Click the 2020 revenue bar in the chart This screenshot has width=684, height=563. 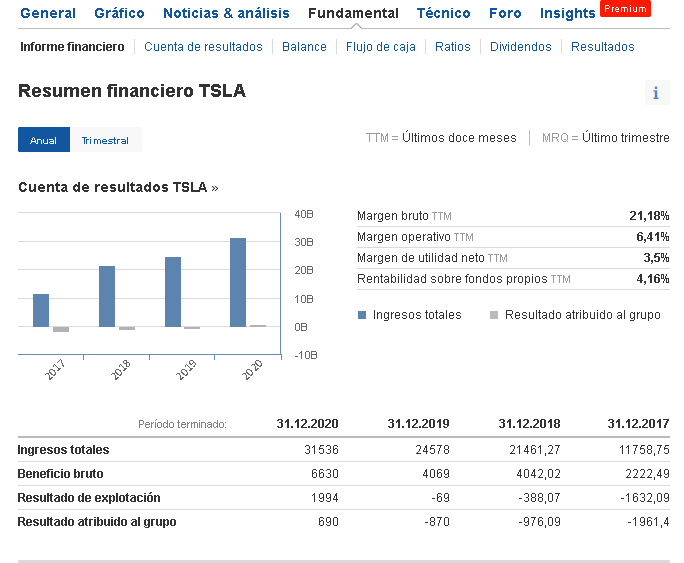pyautogui.click(x=238, y=282)
